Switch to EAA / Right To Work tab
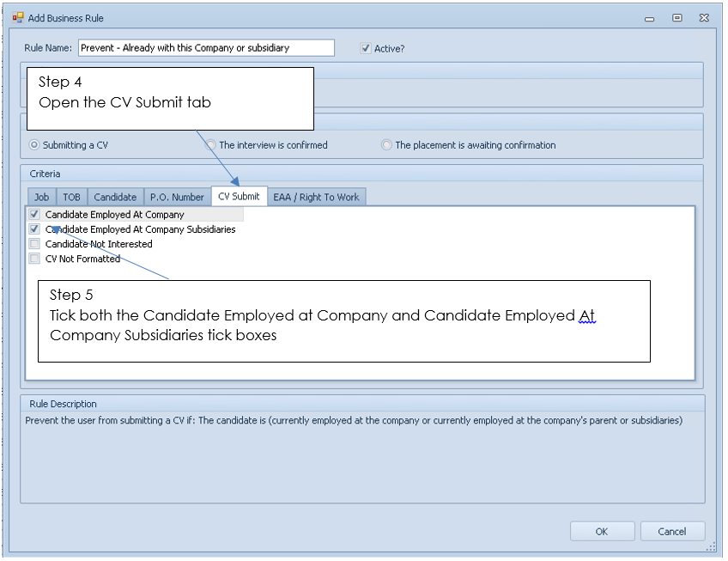The image size is (728, 561). coord(316,198)
